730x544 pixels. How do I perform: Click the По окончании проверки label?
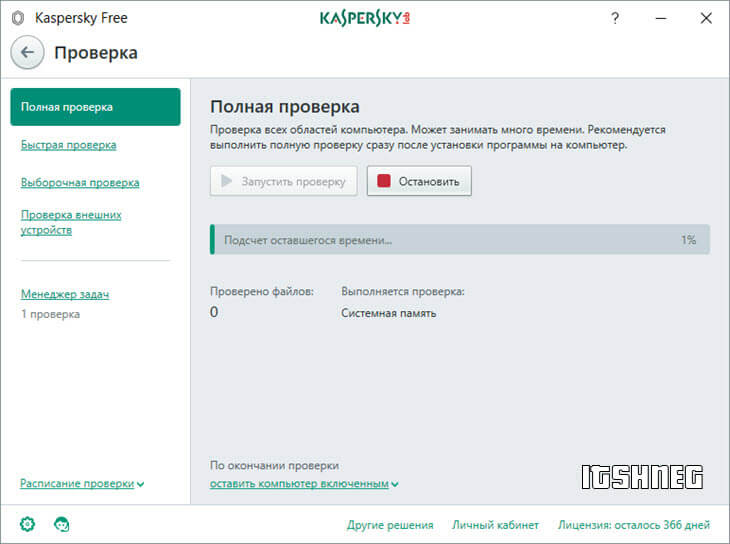point(274,465)
